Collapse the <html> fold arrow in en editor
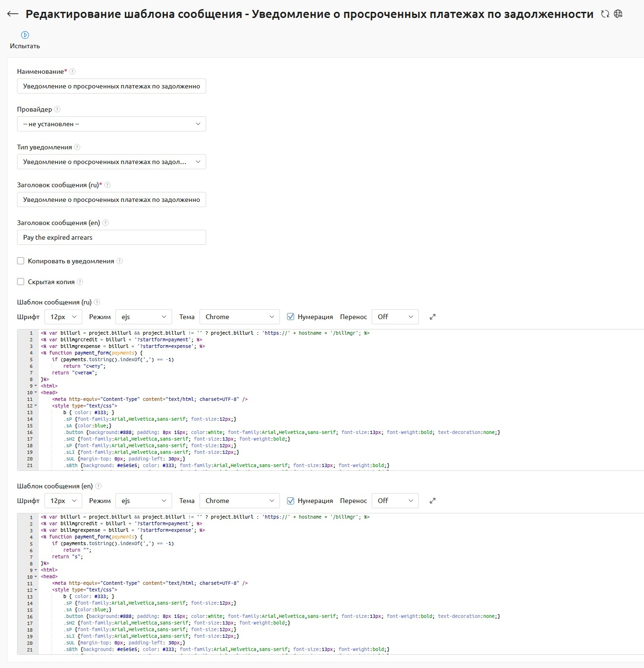The image size is (644, 668). pyautogui.click(x=35, y=570)
